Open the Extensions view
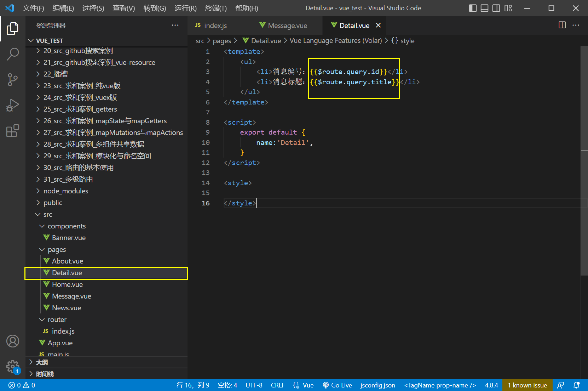This screenshot has height=391, width=588. (13, 131)
